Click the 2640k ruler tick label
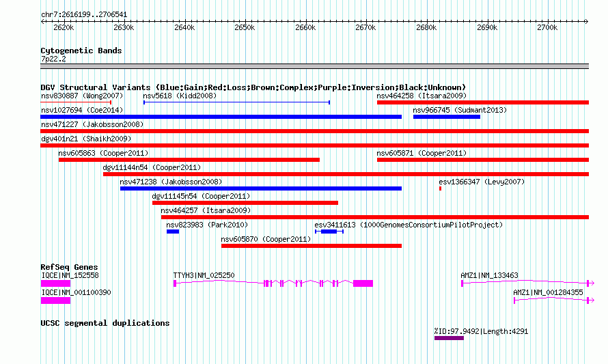The image size is (608, 364). click(x=184, y=28)
